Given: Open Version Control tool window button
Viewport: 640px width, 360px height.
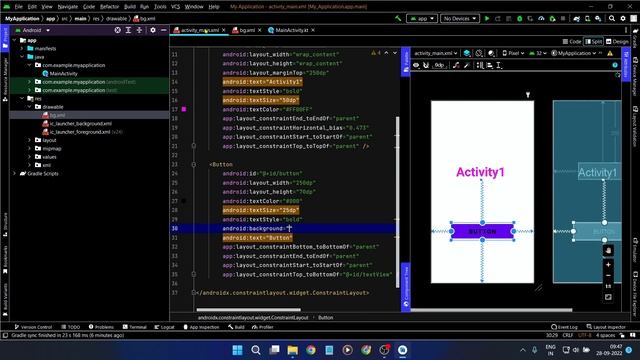Looking at the screenshot, I should pos(33,327).
